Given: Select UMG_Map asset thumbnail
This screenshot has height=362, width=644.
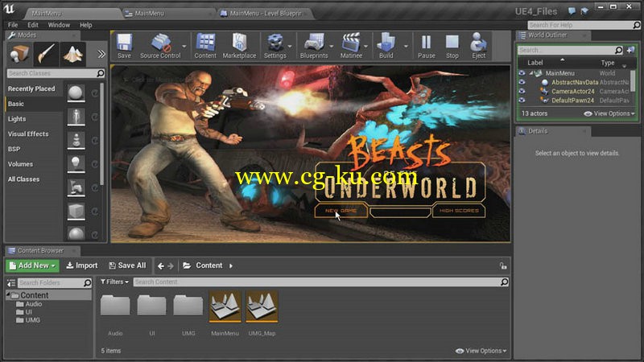Looking at the screenshot, I should tap(262, 306).
